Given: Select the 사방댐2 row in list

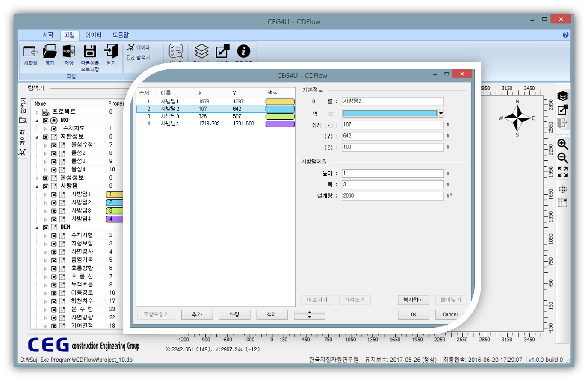Looking at the screenshot, I should pyautogui.click(x=216, y=109).
